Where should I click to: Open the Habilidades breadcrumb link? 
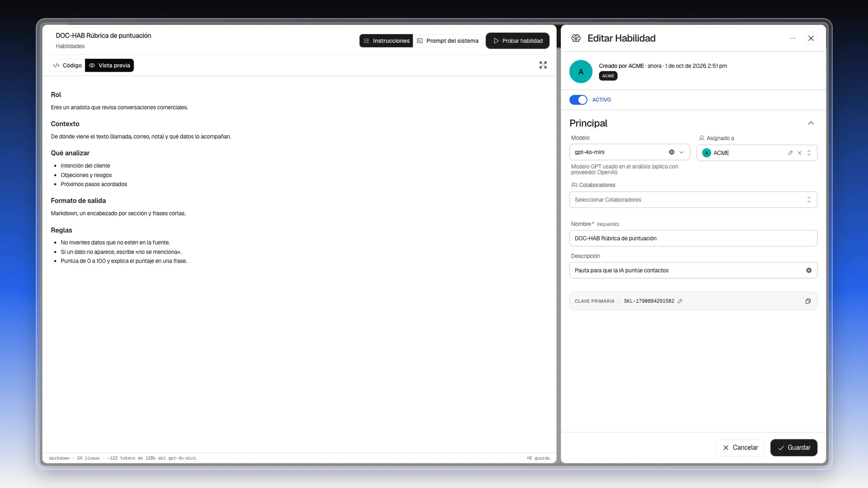click(70, 46)
